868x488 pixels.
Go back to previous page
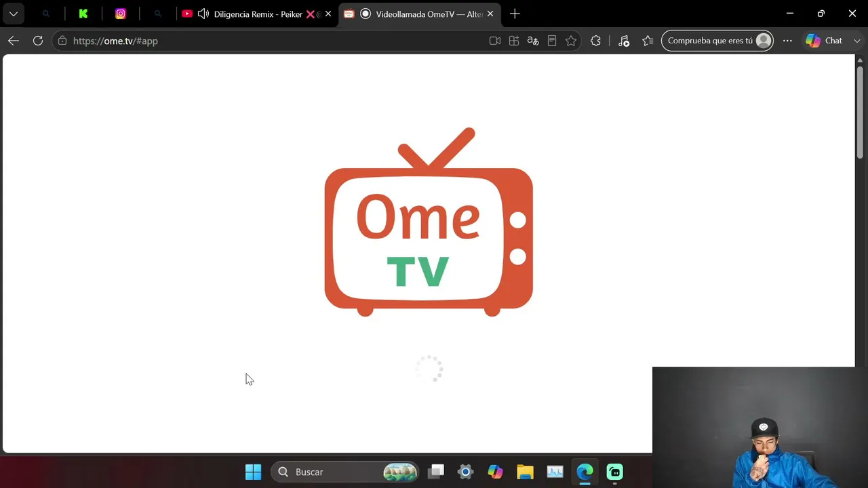14,41
